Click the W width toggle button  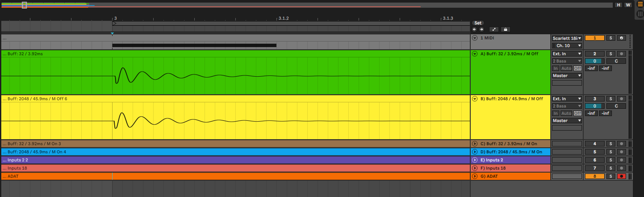pyautogui.click(x=628, y=5)
